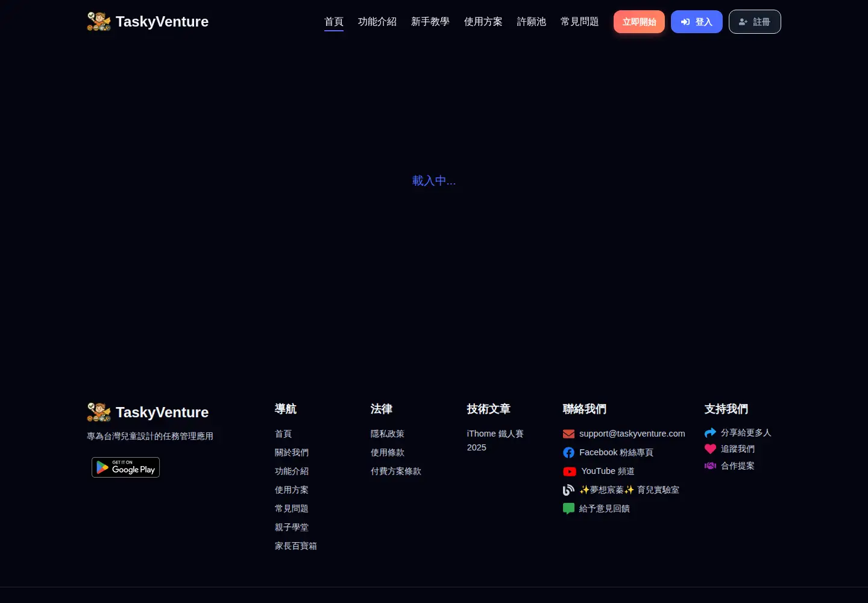Open 常見問題 in the top navigation
This screenshot has width=868, height=603.
(x=580, y=22)
